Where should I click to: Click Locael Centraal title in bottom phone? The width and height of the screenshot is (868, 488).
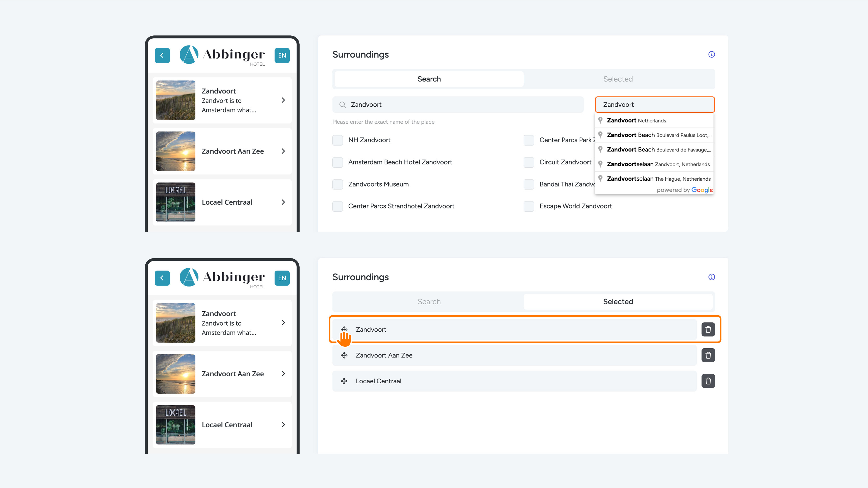click(227, 425)
